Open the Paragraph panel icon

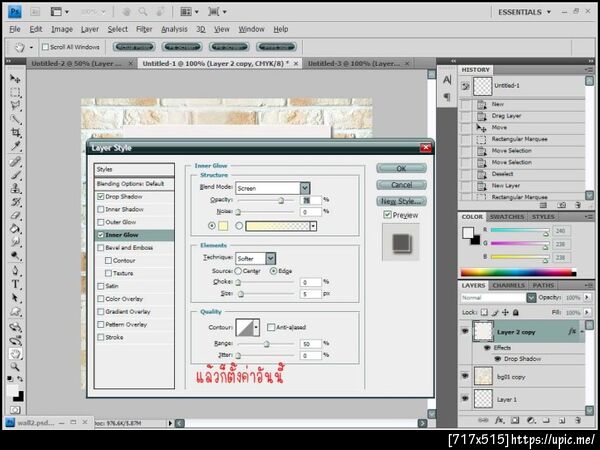pos(447,96)
